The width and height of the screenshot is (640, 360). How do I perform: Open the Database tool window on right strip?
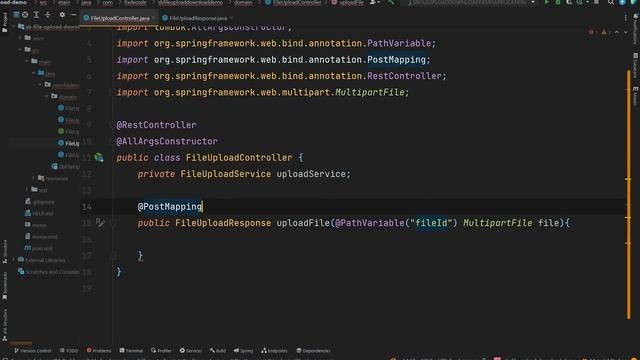click(x=636, y=66)
